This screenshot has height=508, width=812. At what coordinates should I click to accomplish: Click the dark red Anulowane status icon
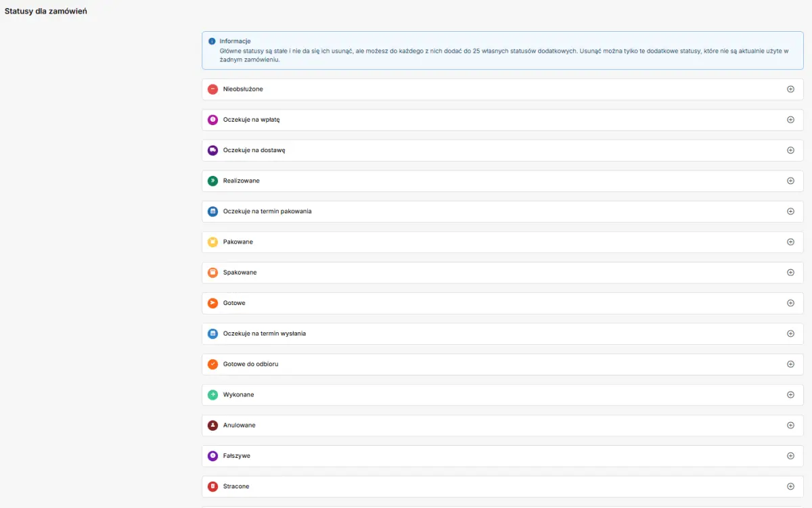click(212, 425)
